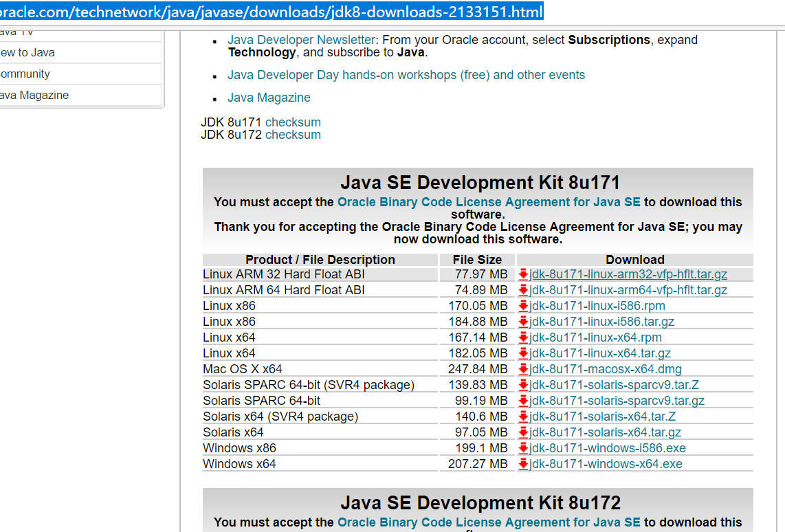Click the File Size column header
This screenshot has height=532, width=785.
[x=477, y=260]
